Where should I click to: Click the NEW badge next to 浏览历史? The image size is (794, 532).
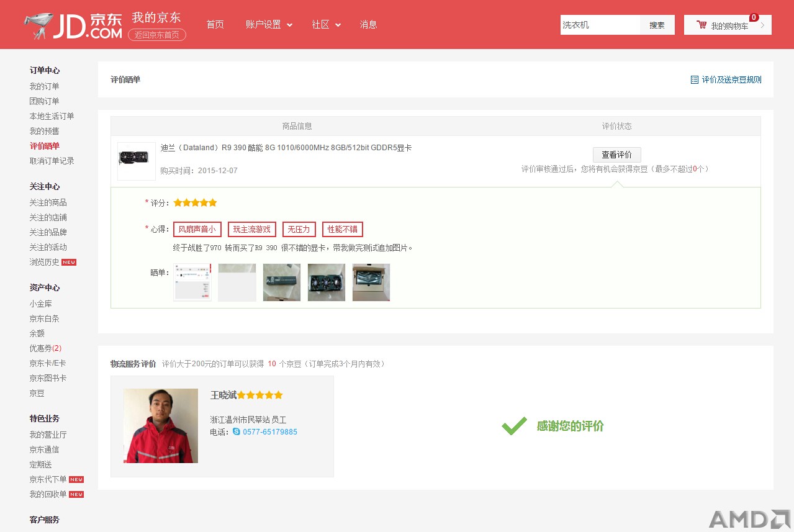click(69, 262)
